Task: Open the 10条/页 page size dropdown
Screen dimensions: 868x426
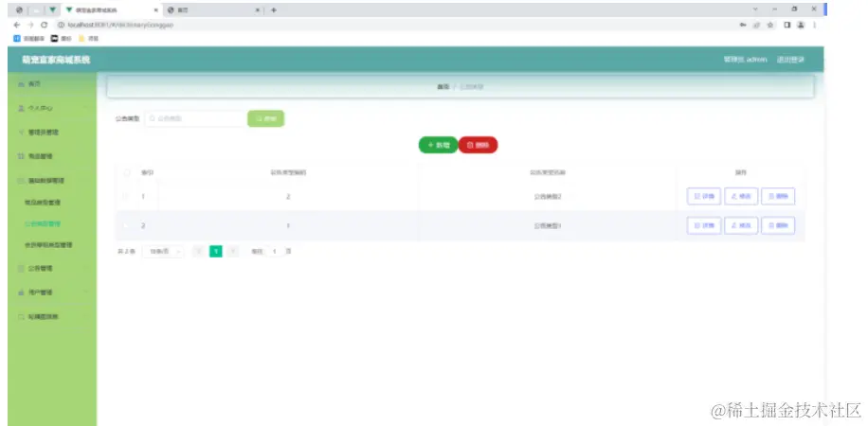Action: (163, 252)
